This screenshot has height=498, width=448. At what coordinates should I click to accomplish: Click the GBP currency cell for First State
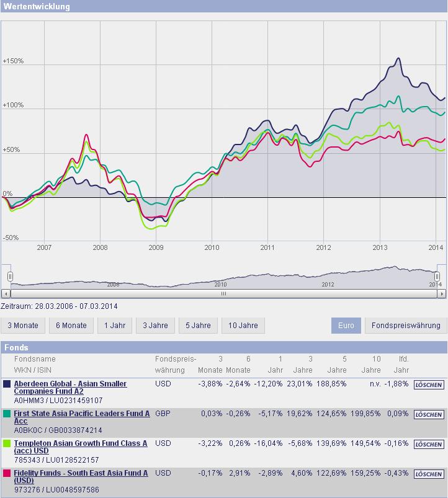(x=163, y=414)
